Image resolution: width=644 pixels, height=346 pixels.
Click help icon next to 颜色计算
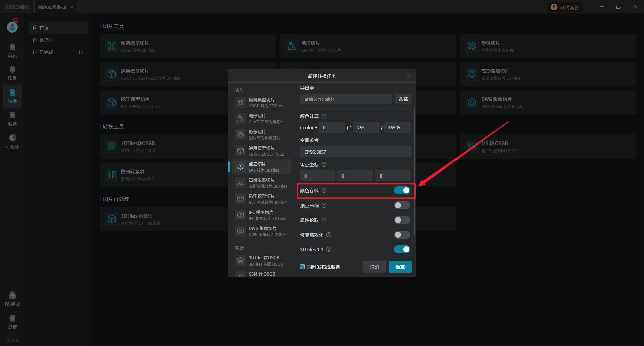(324, 116)
